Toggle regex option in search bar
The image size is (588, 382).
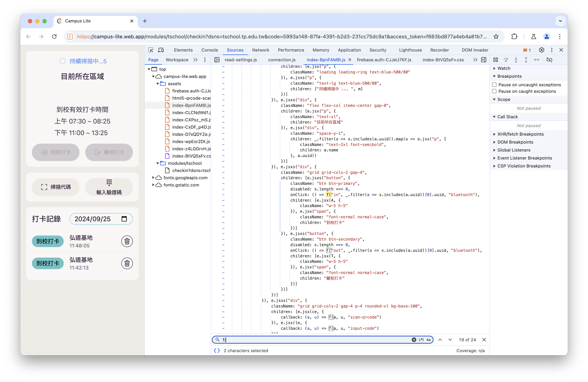tap(421, 340)
